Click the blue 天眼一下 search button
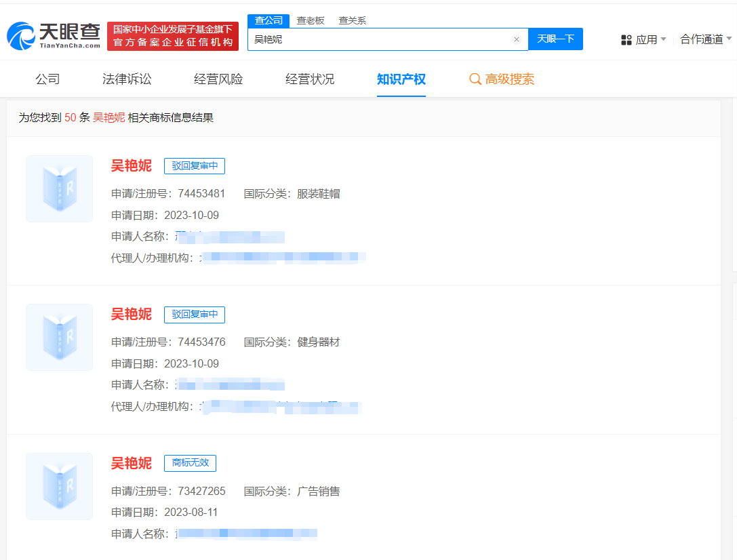 pyautogui.click(x=555, y=39)
